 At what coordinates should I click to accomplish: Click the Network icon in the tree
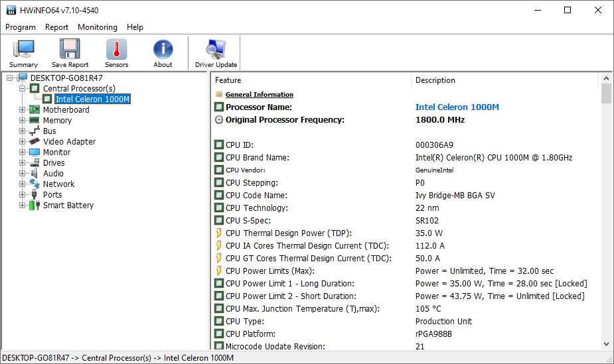35,184
